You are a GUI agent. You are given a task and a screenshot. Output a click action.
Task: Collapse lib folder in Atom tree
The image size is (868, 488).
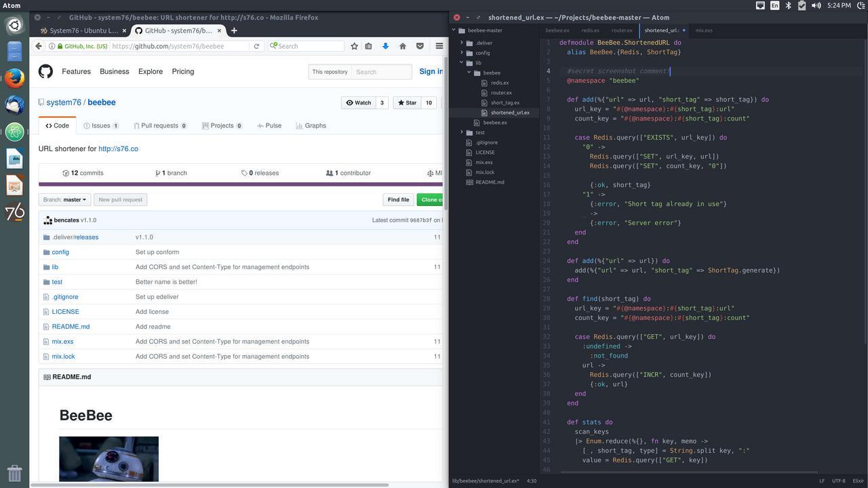point(462,62)
